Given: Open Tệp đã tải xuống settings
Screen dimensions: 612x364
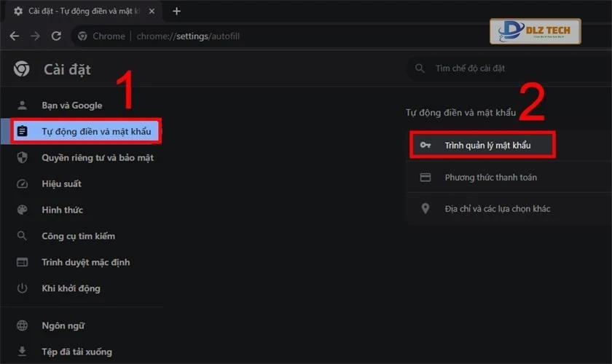Looking at the screenshot, I should click(76, 352).
